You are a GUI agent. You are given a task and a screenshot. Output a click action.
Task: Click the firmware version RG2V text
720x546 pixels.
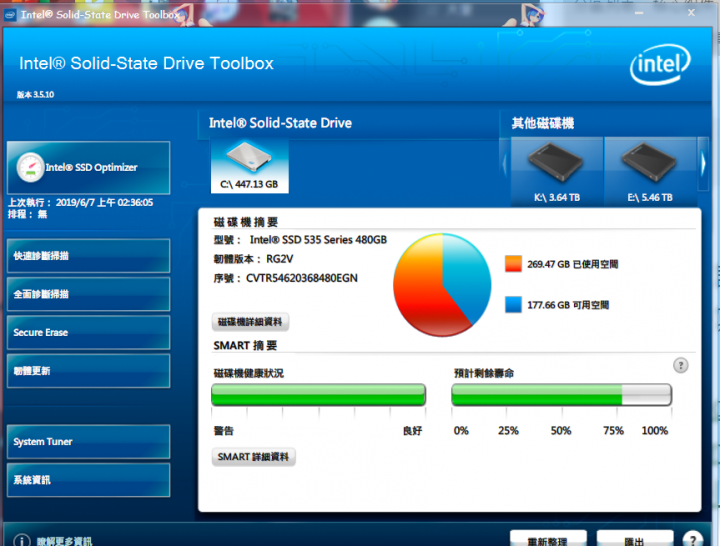280,259
